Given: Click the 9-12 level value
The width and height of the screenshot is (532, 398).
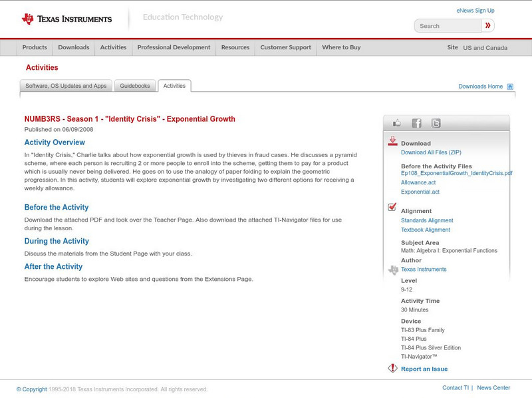Looking at the screenshot, I should tap(406, 290).
